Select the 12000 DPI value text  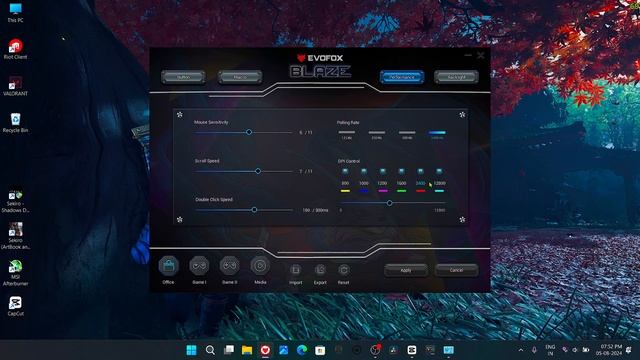[440, 183]
